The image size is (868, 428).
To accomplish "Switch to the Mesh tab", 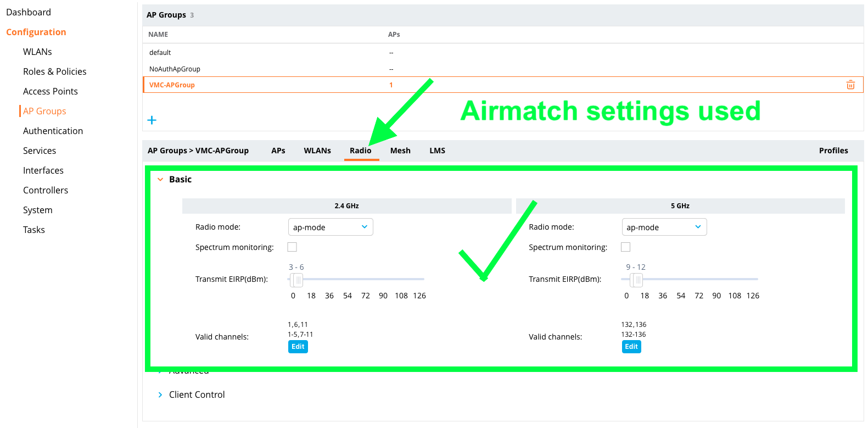I will click(400, 150).
